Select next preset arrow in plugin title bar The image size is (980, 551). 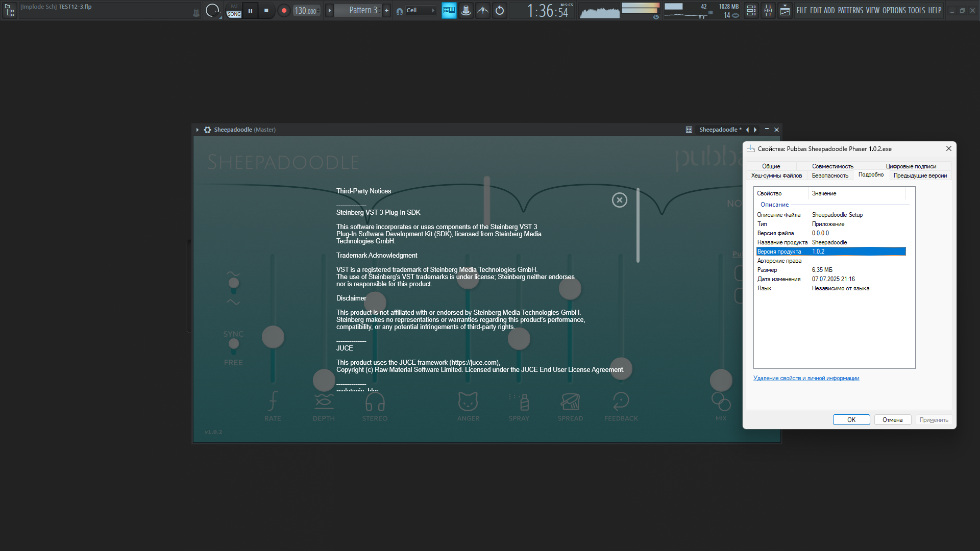click(755, 130)
